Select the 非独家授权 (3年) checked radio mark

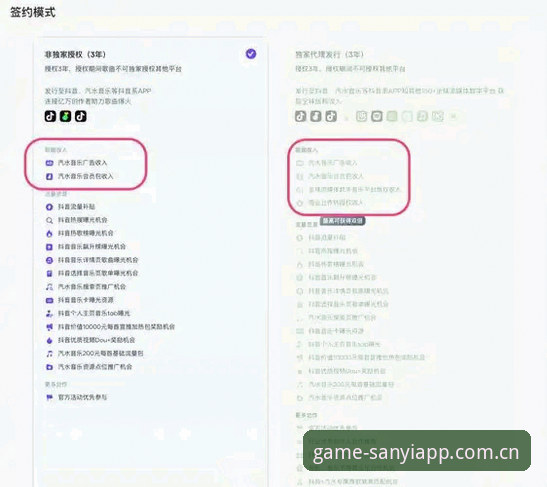click(x=251, y=54)
